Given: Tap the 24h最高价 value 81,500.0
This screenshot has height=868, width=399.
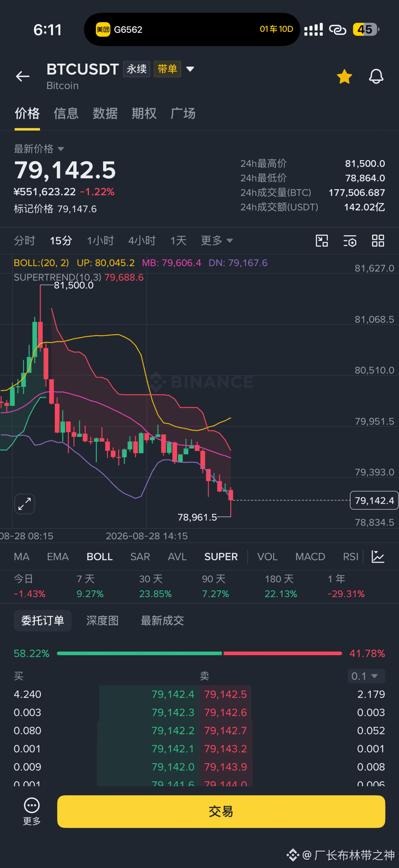Looking at the screenshot, I should click(x=365, y=163).
